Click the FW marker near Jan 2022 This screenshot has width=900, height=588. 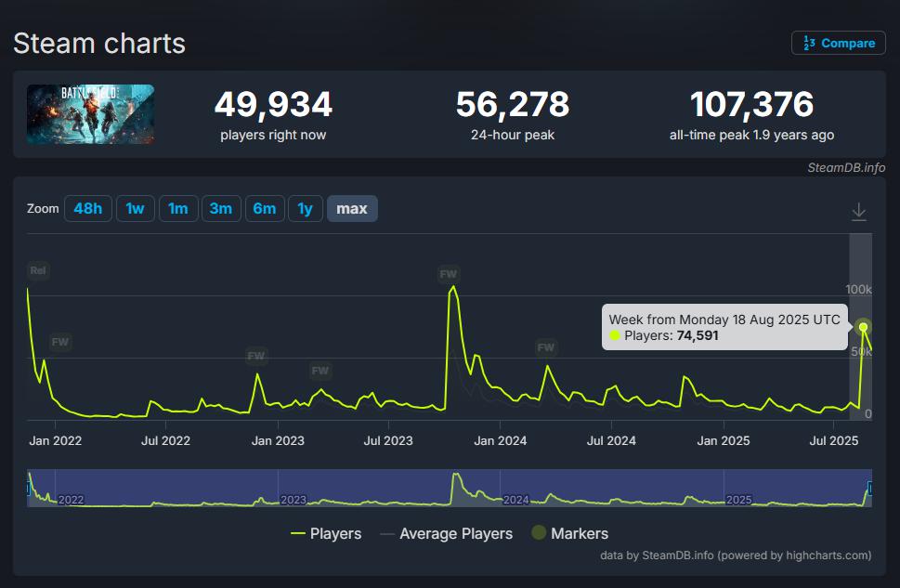59,342
